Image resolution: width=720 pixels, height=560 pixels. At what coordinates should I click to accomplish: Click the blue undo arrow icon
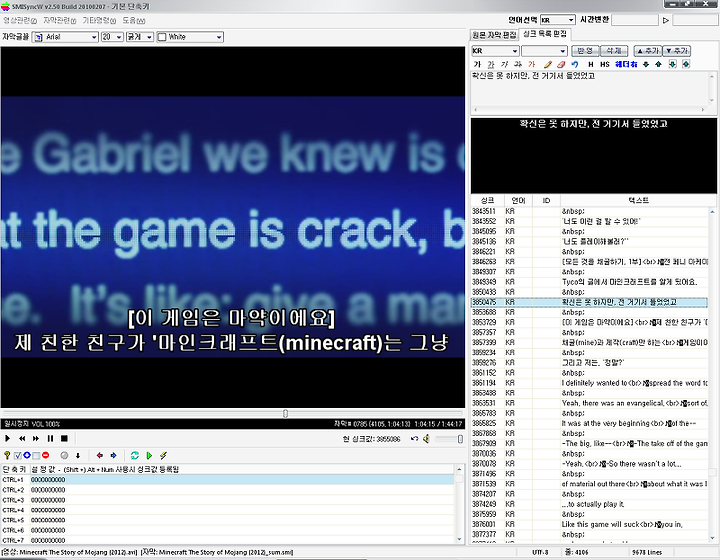coord(574,64)
